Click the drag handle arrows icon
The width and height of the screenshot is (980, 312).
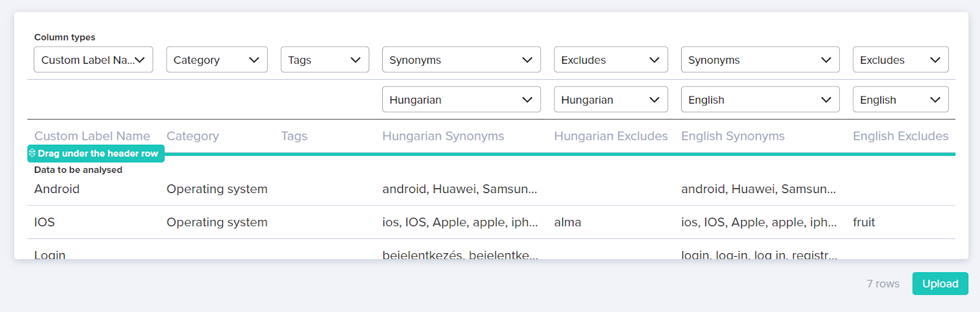(x=32, y=153)
